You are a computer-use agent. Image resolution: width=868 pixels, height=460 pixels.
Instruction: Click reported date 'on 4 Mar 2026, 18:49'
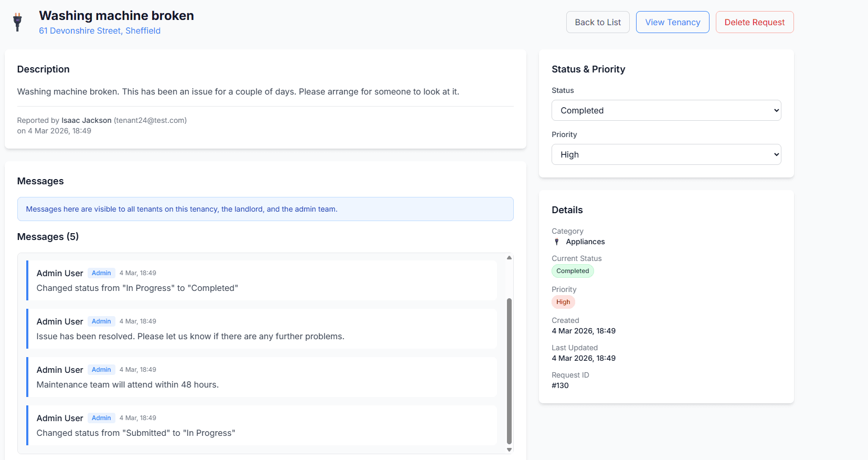point(54,131)
